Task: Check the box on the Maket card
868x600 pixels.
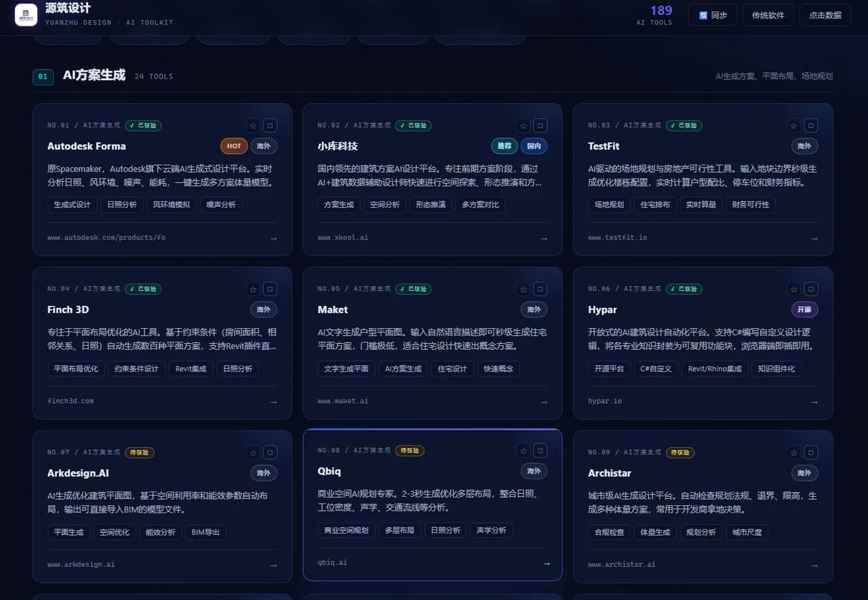Action: [540, 289]
